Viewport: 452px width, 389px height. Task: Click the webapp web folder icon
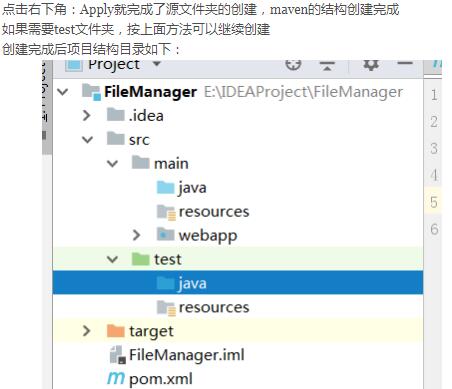point(165,235)
